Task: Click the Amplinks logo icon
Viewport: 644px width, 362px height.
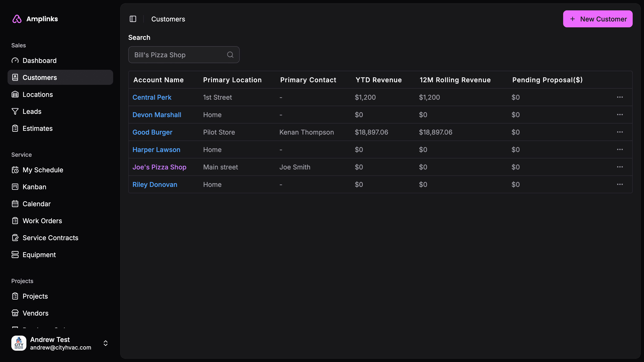Action: (x=17, y=19)
